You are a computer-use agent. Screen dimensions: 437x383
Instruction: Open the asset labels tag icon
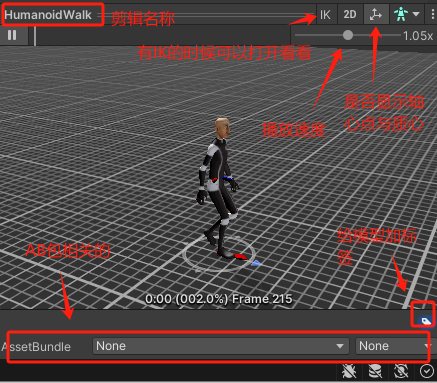[x=425, y=321]
